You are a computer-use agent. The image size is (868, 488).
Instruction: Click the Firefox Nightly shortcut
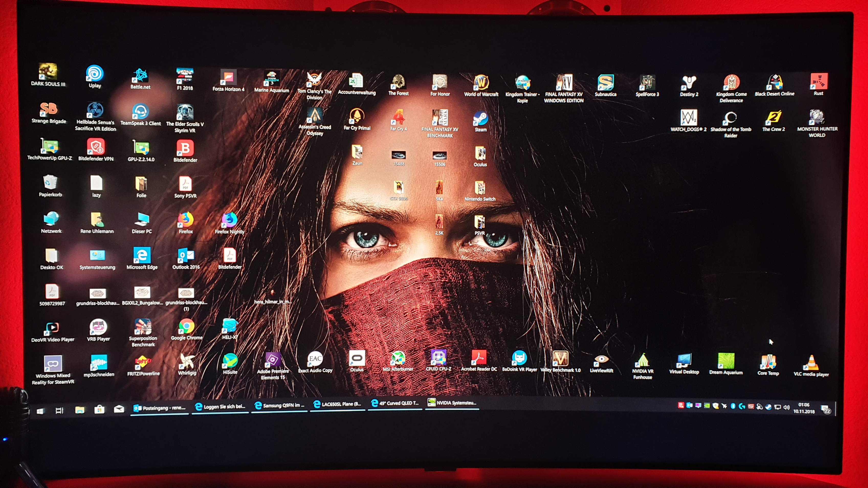click(x=229, y=223)
